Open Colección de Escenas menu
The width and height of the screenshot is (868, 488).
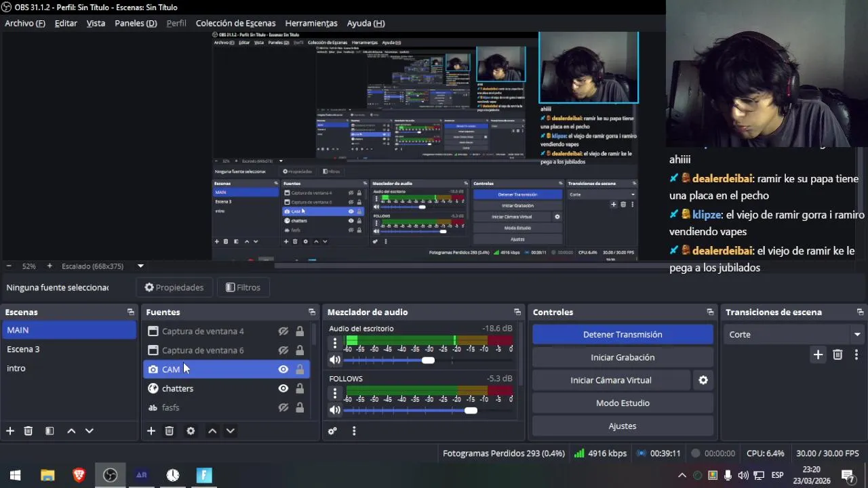[235, 23]
